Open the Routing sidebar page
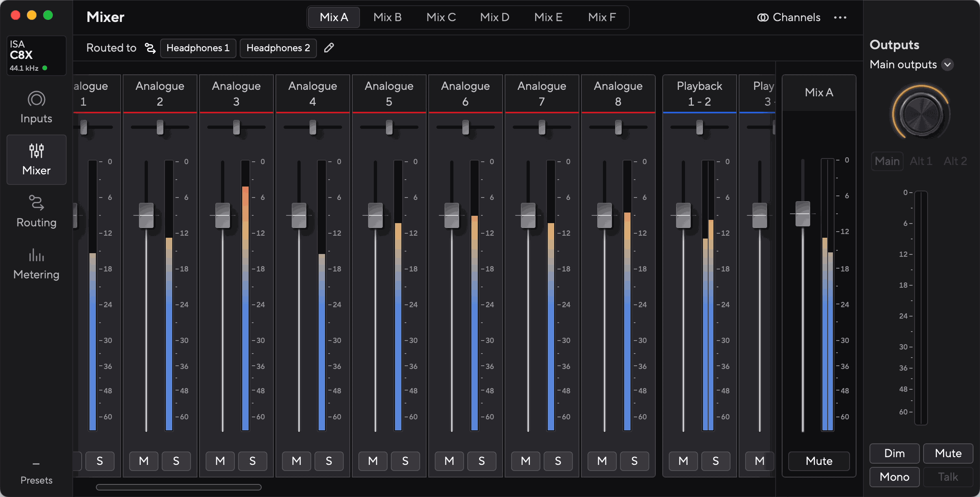Viewport: 980px width, 497px height. click(36, 212)
